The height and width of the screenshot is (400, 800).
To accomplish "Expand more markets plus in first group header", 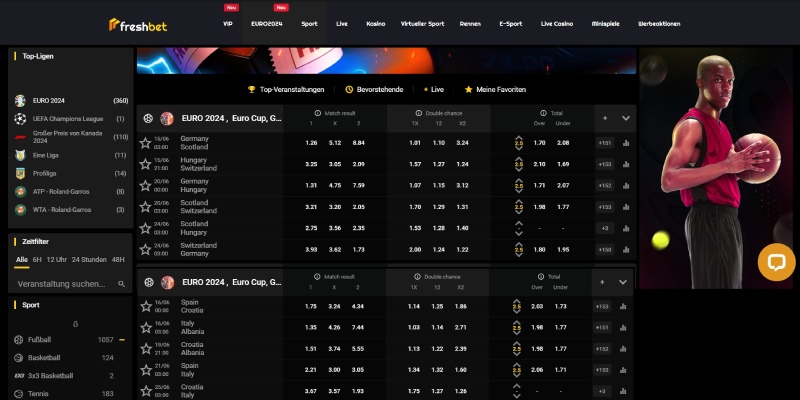I will click(x=605, y=118).
